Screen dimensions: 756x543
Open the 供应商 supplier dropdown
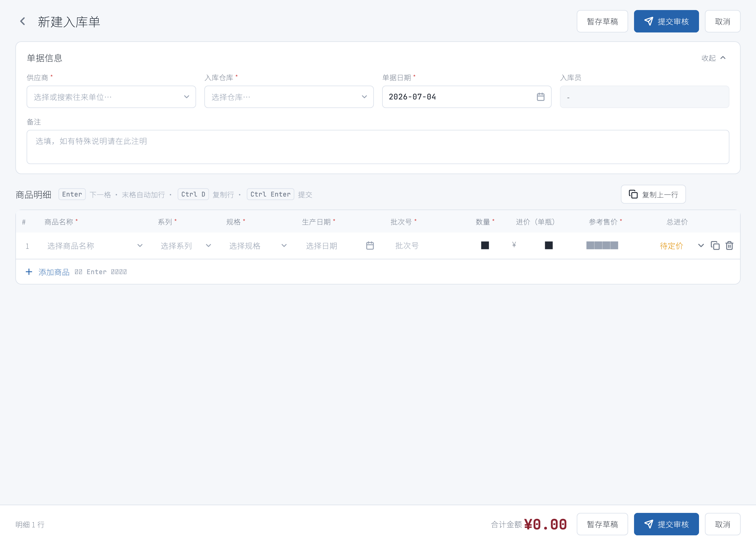coord(111,97)
